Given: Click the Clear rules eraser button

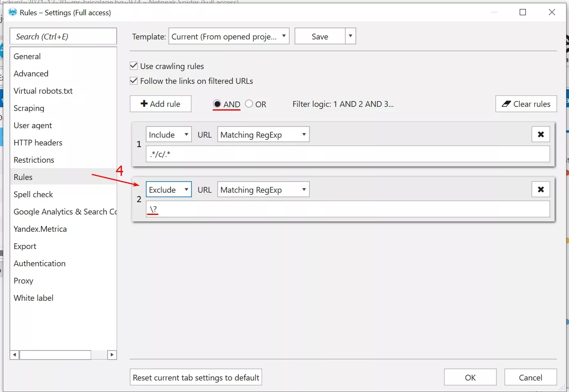Looking at the screenshot, I should click(x=526, y=104).
